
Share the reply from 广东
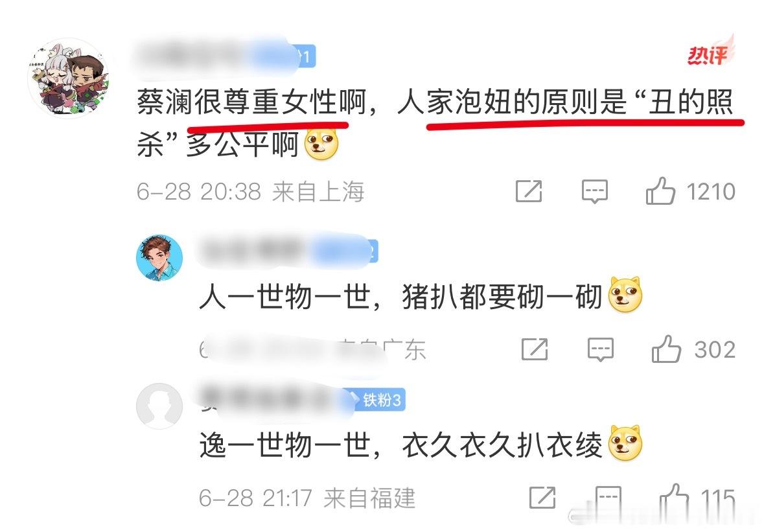535,349
